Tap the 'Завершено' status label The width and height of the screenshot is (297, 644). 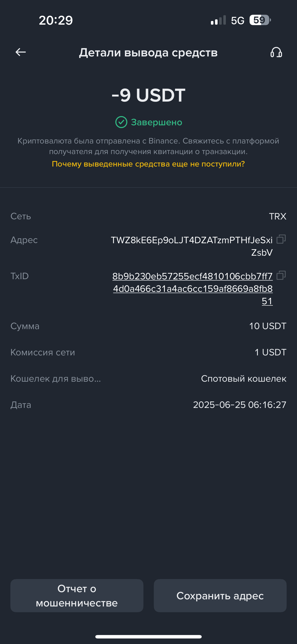(x=157, y=122)
